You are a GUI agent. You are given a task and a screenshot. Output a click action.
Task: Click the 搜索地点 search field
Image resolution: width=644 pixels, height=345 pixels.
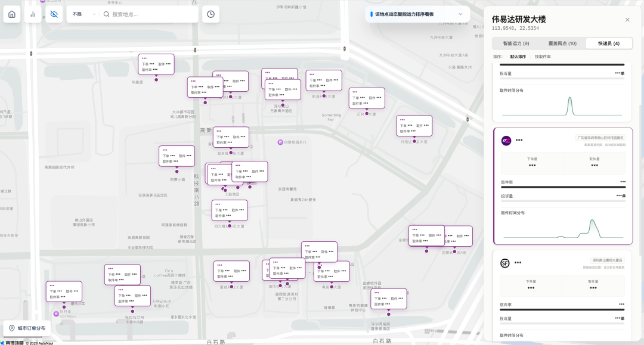pos(152,14)
